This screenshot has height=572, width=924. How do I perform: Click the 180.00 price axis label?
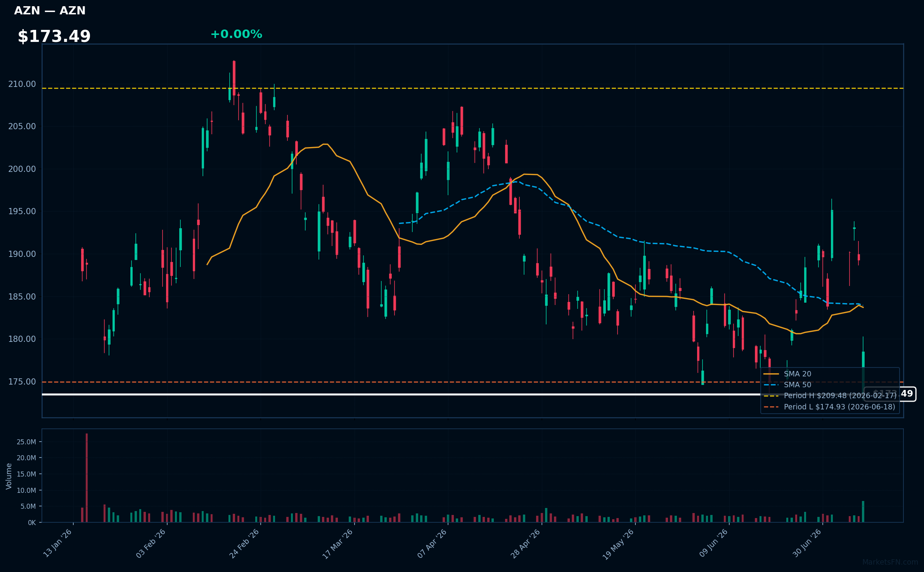point(22,339)
